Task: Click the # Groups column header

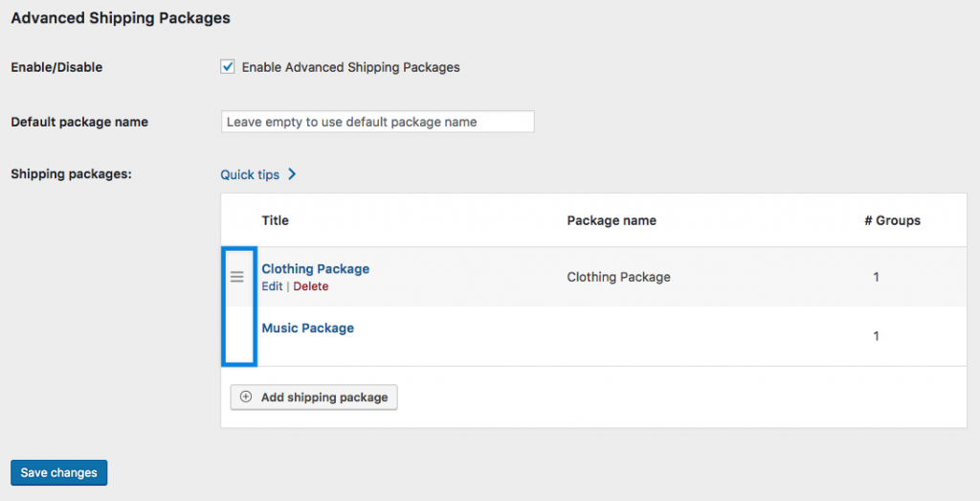Action: click(892, 220)
